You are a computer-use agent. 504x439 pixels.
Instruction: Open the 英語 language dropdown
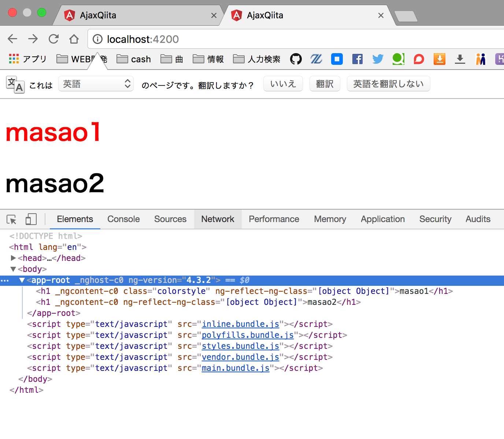coord(96,84)
